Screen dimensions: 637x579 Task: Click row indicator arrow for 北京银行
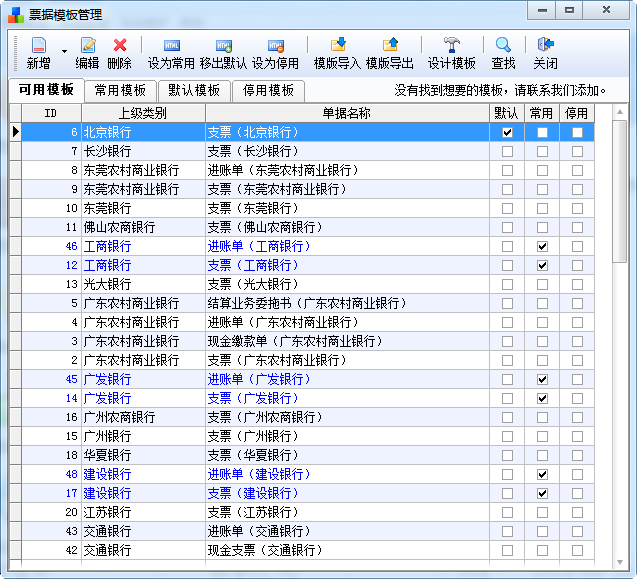(x=15, y=132)
